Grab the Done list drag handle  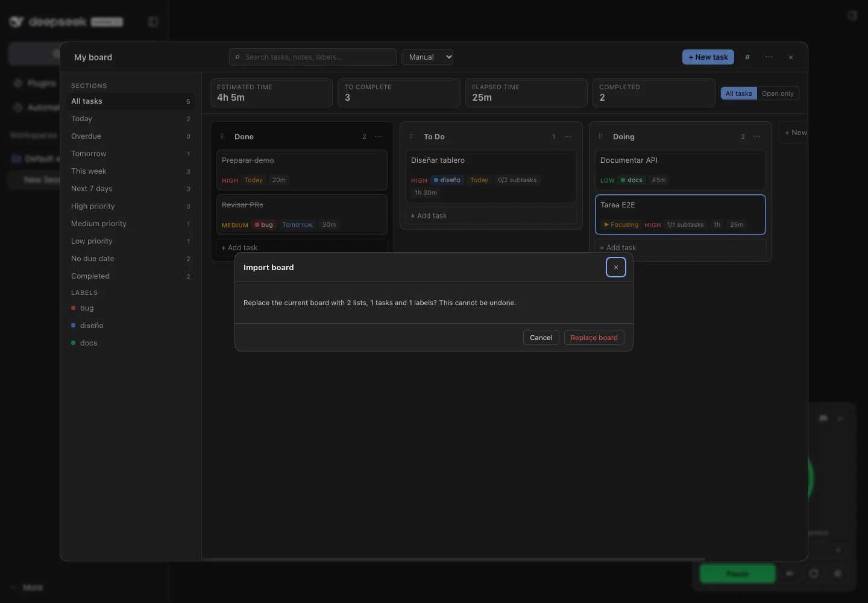[222, 137]
